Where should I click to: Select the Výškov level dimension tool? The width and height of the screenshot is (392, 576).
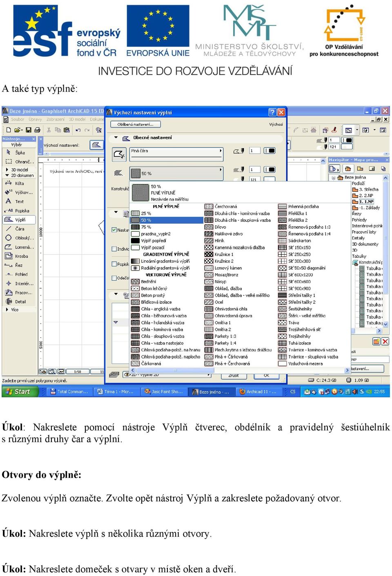tap(19, 192)
